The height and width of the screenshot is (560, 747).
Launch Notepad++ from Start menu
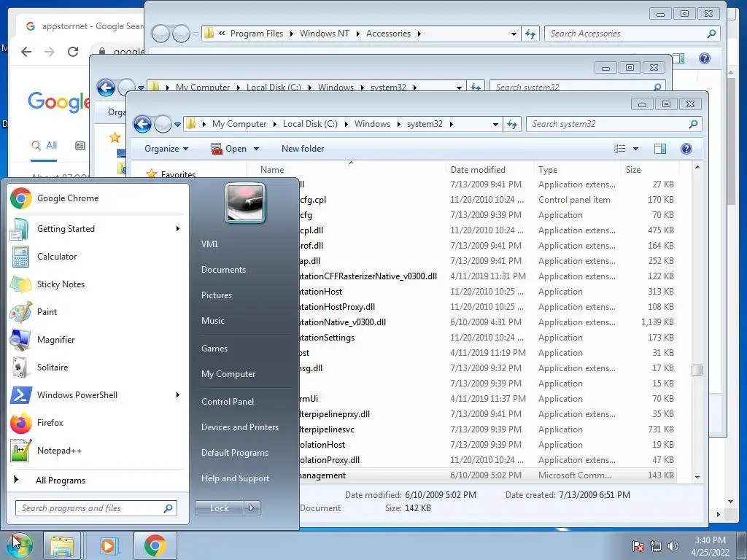pos(98,451)
